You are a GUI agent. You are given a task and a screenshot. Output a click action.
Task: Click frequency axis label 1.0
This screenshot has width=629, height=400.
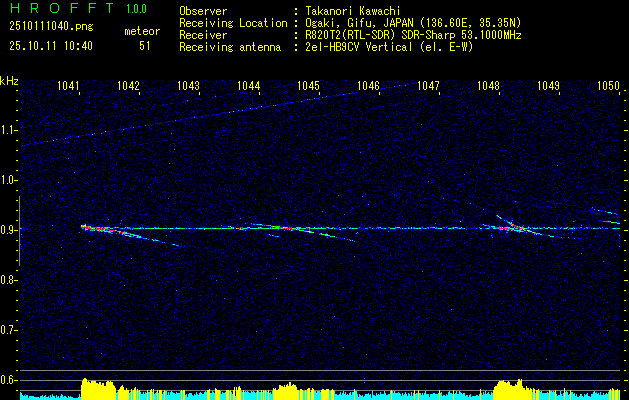pyautogui.click(x=8, y=180)
